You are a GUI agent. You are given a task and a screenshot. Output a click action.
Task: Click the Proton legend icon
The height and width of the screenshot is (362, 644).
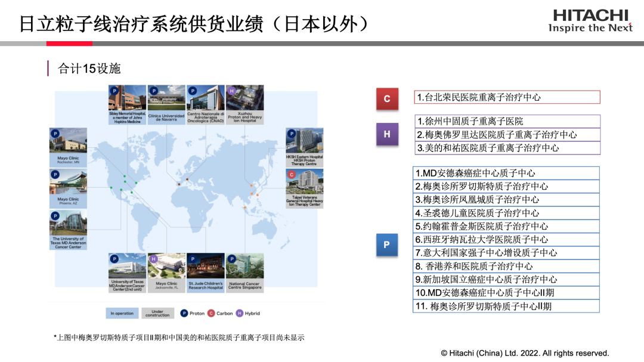[184, 313]
